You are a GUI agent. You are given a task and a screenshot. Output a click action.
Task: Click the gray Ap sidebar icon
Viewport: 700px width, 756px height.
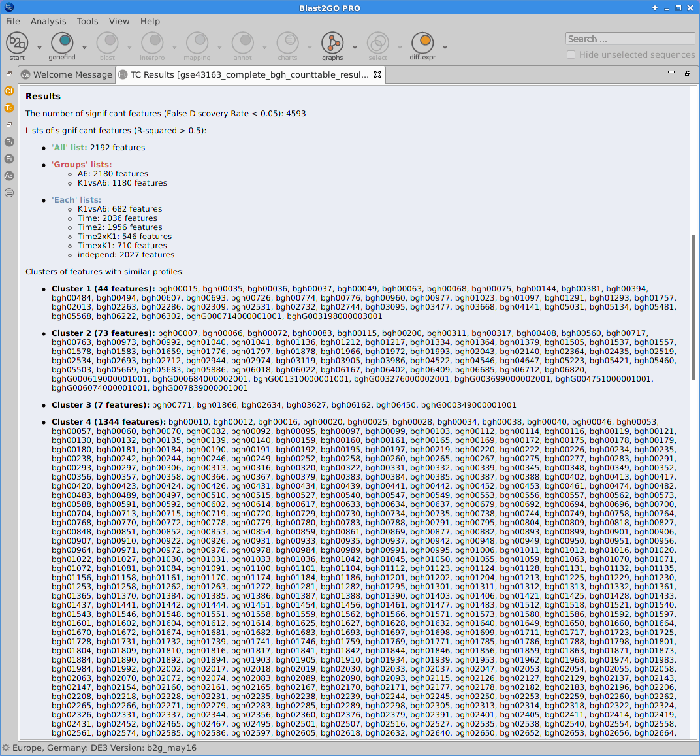tap(9, 176)
